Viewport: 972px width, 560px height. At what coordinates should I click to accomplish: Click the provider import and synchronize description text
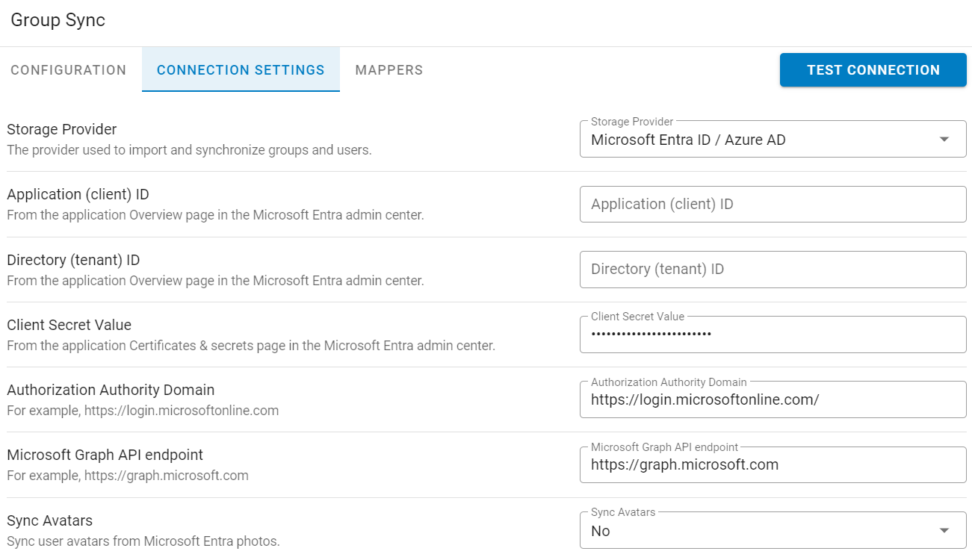click(189, 150)
